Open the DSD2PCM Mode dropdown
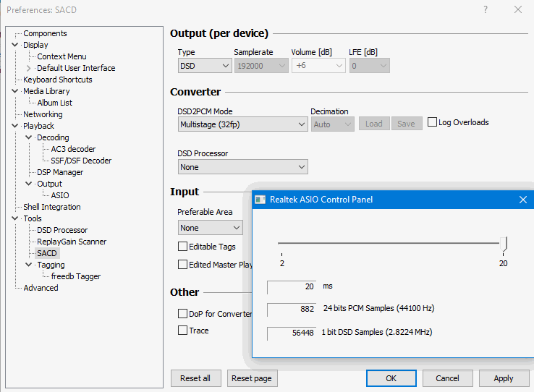 point(243,124)
